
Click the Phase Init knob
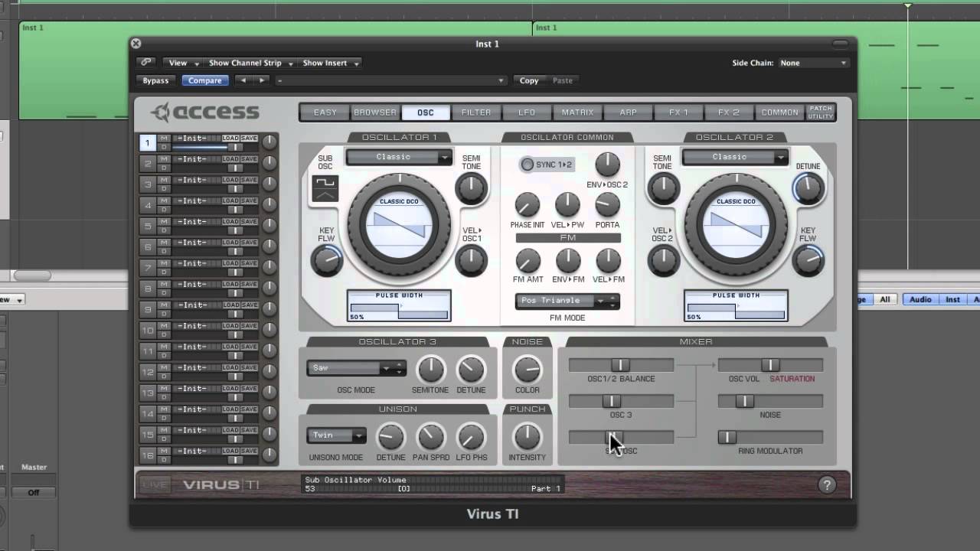[x=527, y=205]
